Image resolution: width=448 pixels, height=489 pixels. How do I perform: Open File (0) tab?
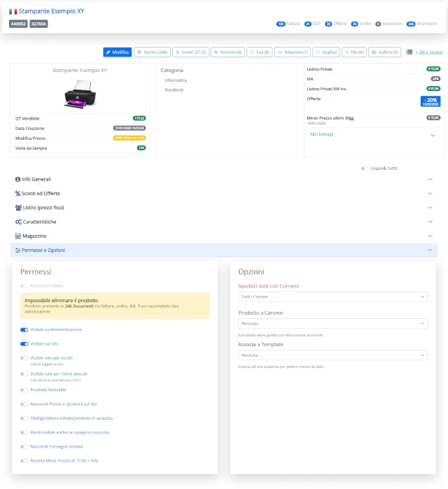[354, 52]
